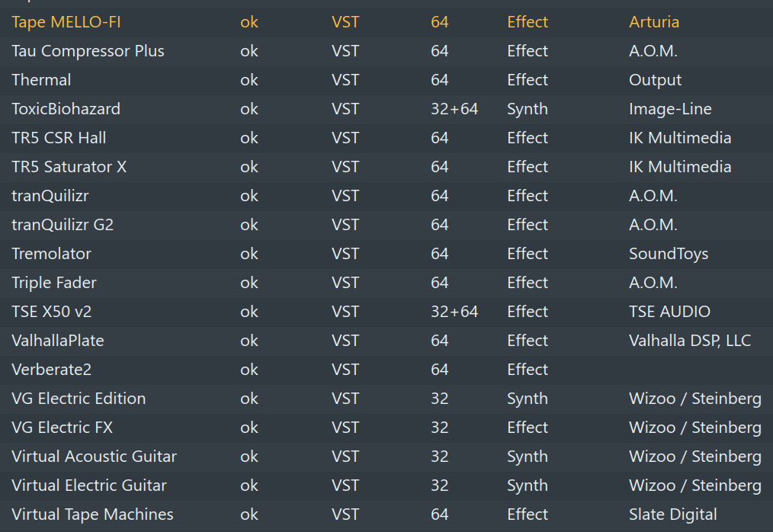Select the VG Electric Edition synth
The height and width of the screenshot is (532, 773).
[x=79, y=399]
